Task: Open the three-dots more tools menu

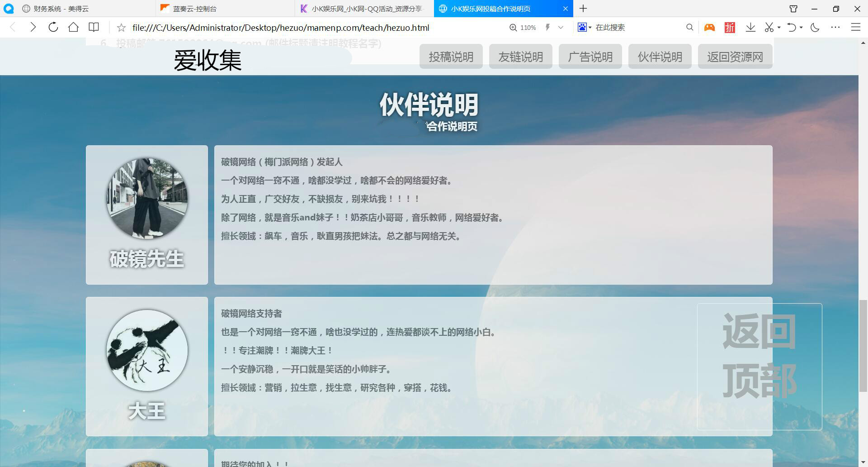Action: pyautogui.click(x=835, y=28)
